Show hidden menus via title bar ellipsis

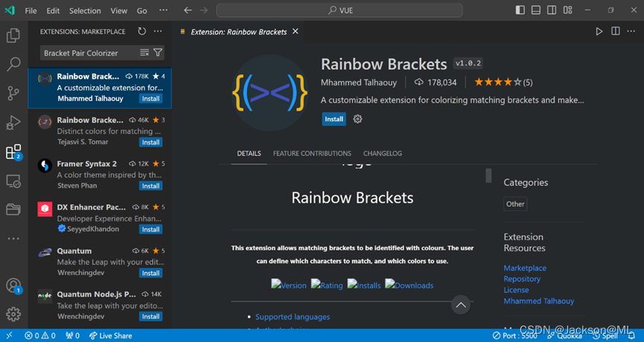pos(163,10)
